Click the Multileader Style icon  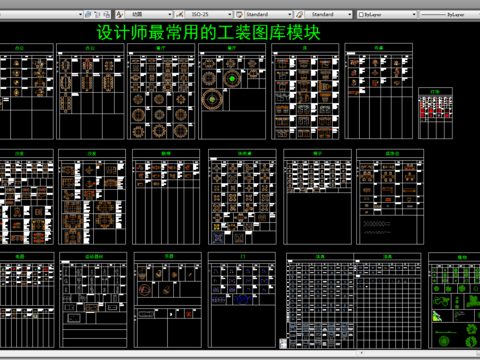click(x=299, y=14)
